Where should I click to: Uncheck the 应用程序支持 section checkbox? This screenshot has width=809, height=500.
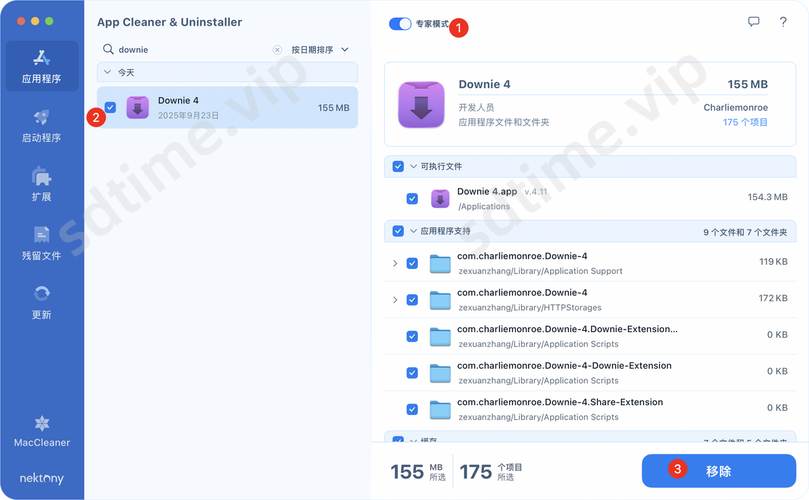(398, 231)
